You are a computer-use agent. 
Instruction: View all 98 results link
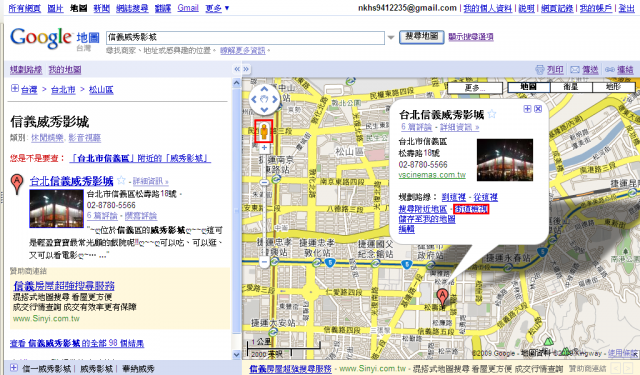77,344
